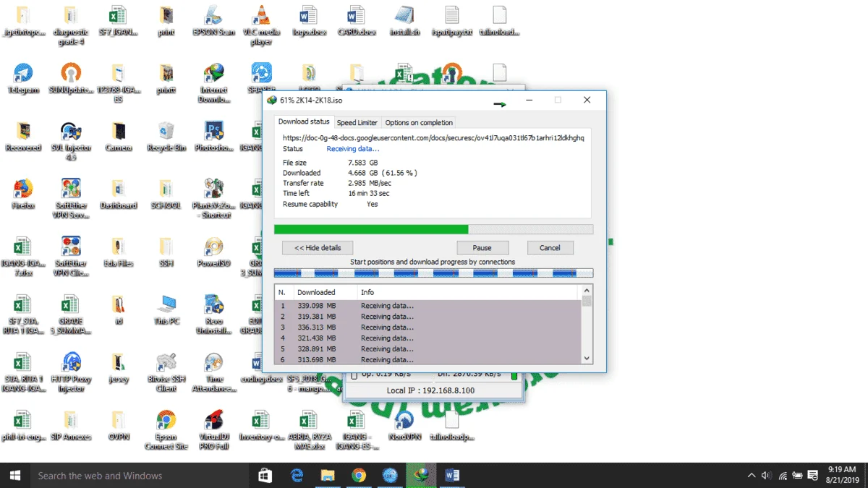Select the CARD.docx desktop file
Image resolution: width=868 pixels, height=488 pixels.
[x=356, y=22]
